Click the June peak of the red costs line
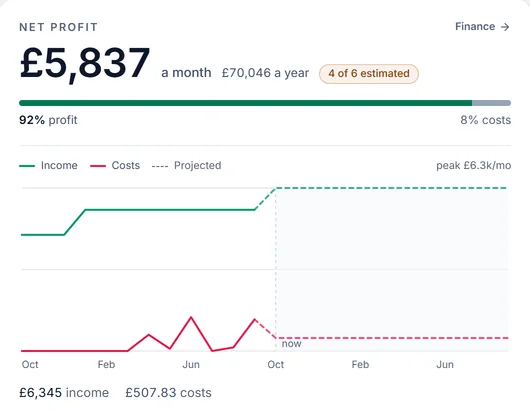This screenshot has height=410, width=530. pyautogui.click(x=191, y=317)
